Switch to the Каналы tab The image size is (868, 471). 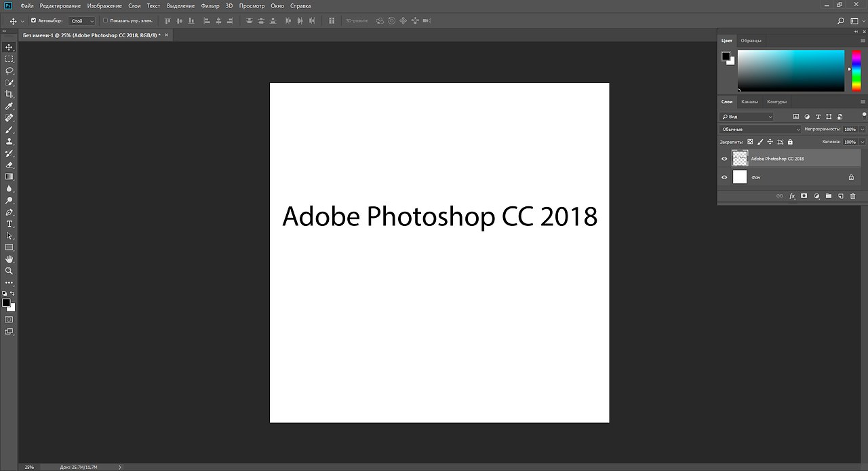click(749, 102)
